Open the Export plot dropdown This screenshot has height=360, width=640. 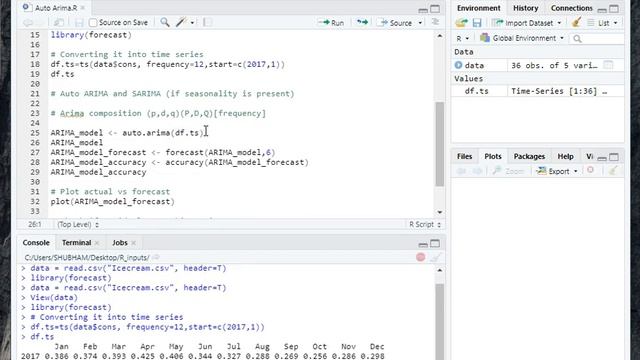pyautogui.click(x=557, y=171)
